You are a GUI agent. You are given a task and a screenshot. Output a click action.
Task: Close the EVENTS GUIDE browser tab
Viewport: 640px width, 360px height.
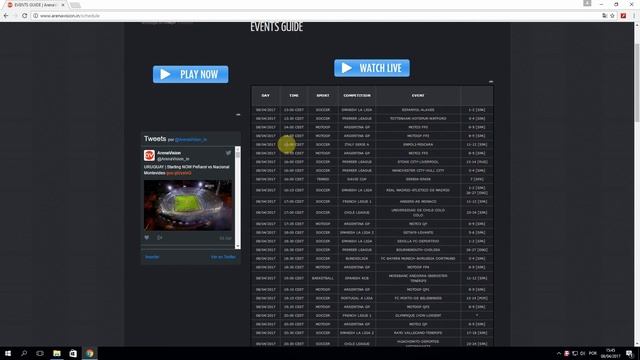(x=63, y=5)
